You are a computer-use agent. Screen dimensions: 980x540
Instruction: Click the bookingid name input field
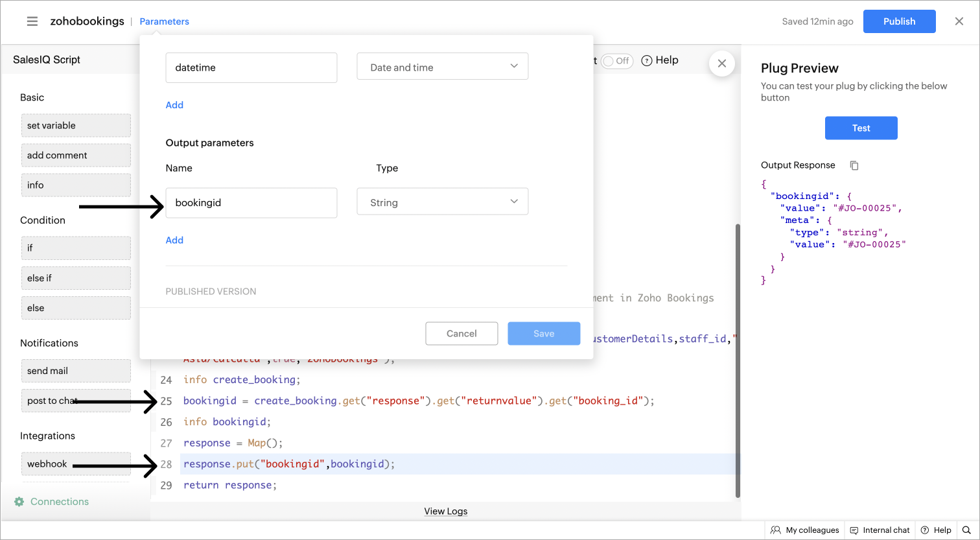point(251,202)
